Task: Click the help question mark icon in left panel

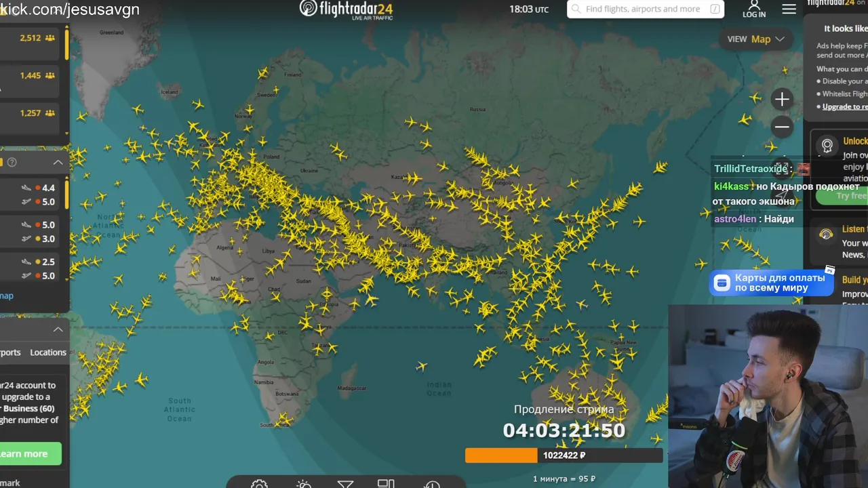Action: [12, 162]
